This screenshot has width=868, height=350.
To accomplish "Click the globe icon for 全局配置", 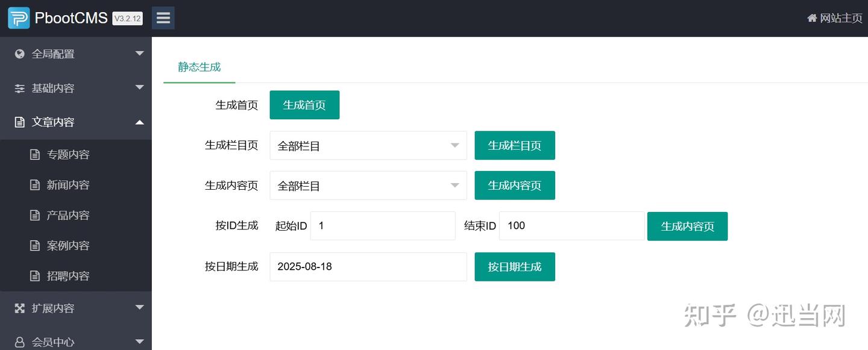I will coord(20,54).
